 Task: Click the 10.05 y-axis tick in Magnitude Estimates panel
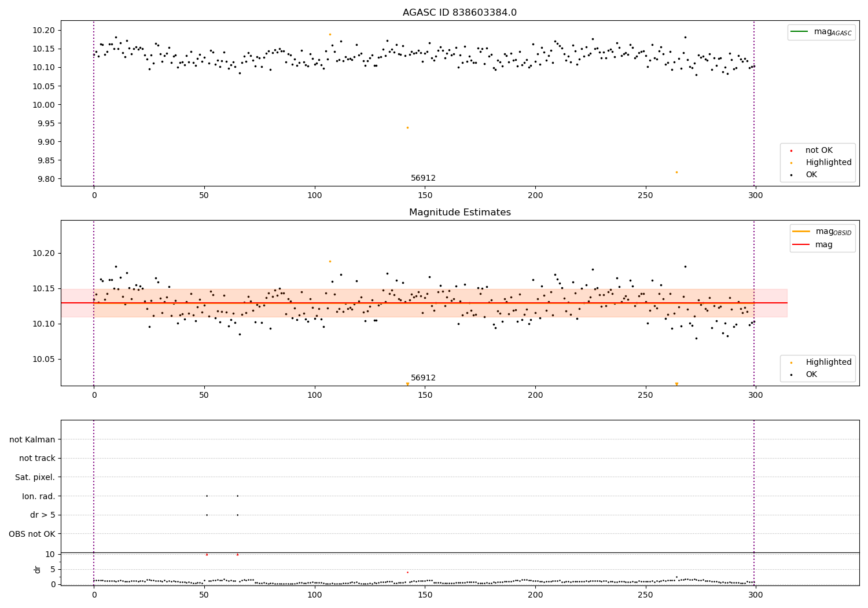[x=43, y=359]
